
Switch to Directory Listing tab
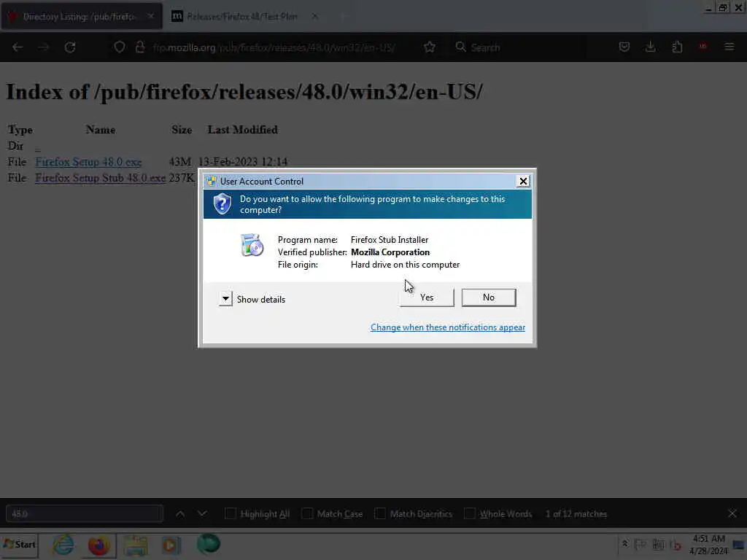click(x=82, y=17)
